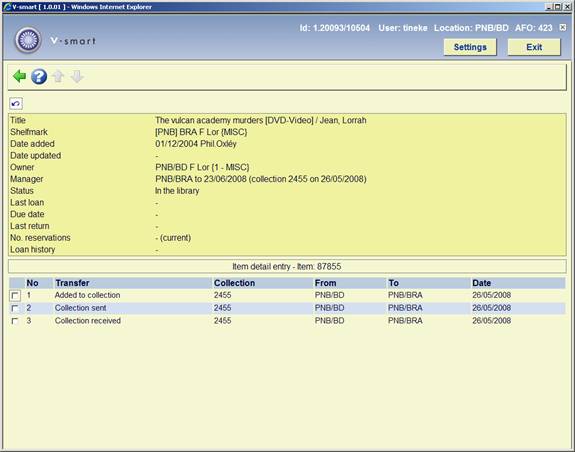This screenshot has width=575, height=452.
Task: Click the V-smart round logo
Action: click(x=28, y=40)
